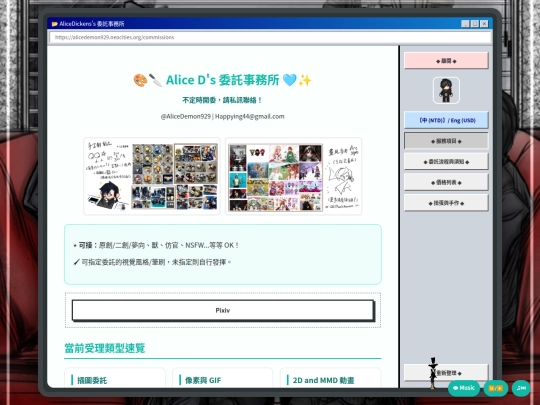
Task: Skip to next music track
Action: 521,388
